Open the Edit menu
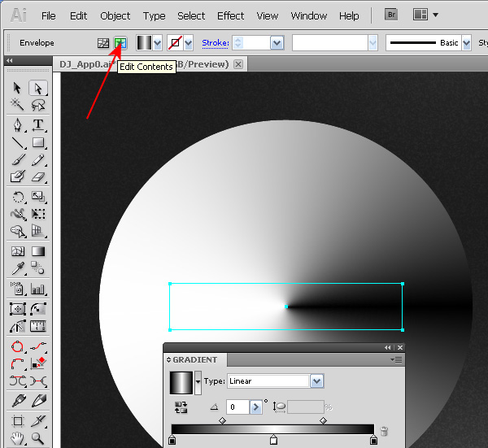 pyautogui.click(x=78, y=15)
